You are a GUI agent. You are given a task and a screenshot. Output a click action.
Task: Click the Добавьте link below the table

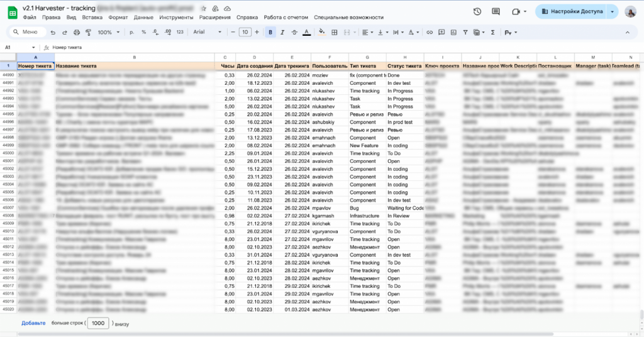(x=33, y=323)
